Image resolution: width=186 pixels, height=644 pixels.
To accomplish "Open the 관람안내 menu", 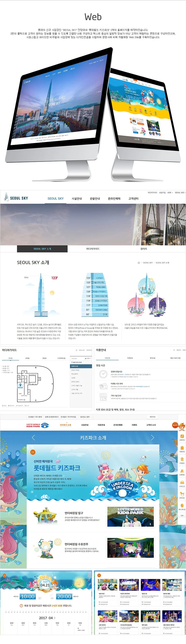I will (x=95, y=199).
